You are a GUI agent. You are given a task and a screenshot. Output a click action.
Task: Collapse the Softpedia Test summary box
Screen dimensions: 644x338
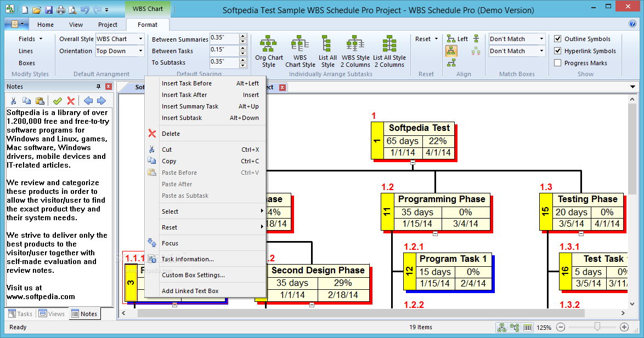tap(413, 163)
